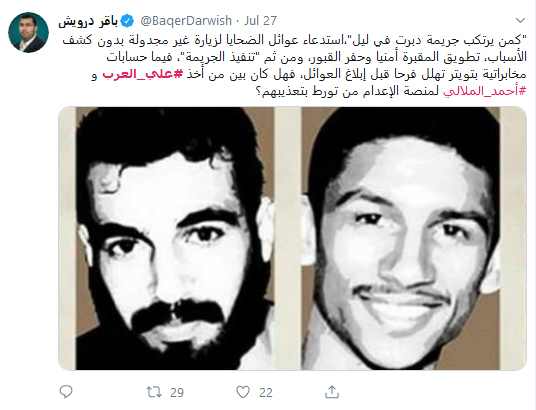
Task: Click the Jul 27 timestamp
Action: coord(260,21)
